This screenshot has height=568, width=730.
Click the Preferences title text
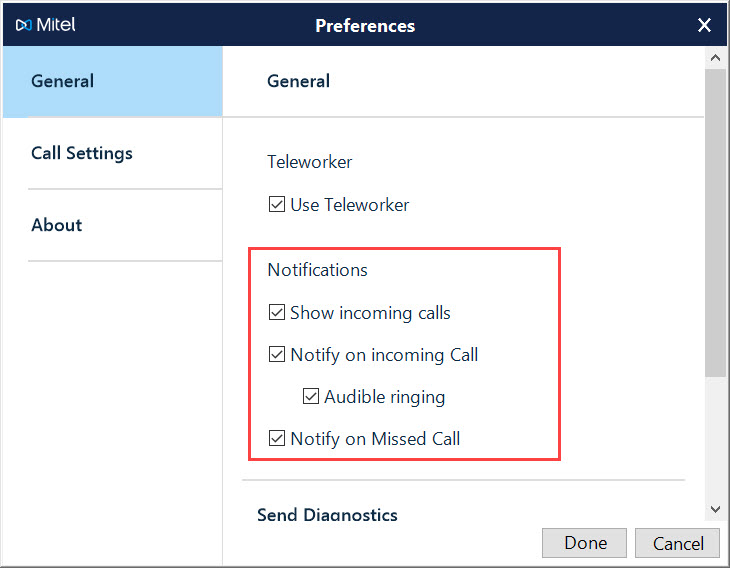coord(365,26)
